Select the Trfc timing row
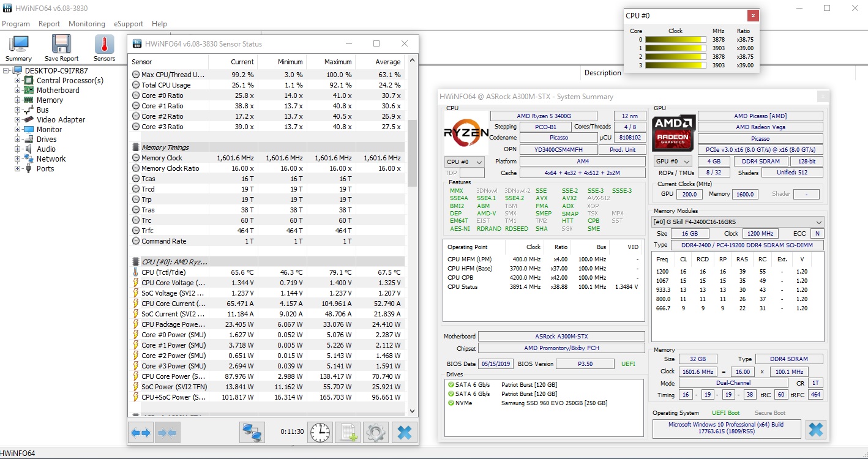Screen dimensions: 868x459 [x=267, y=231]
